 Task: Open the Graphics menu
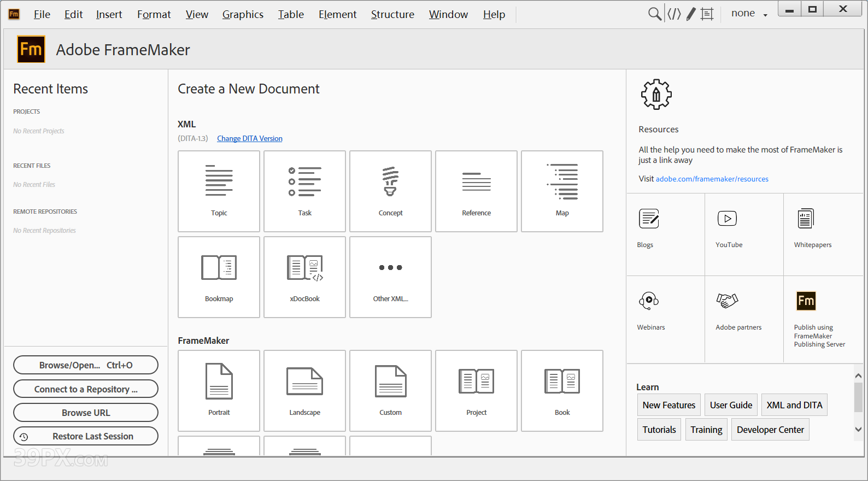point(243,14)
